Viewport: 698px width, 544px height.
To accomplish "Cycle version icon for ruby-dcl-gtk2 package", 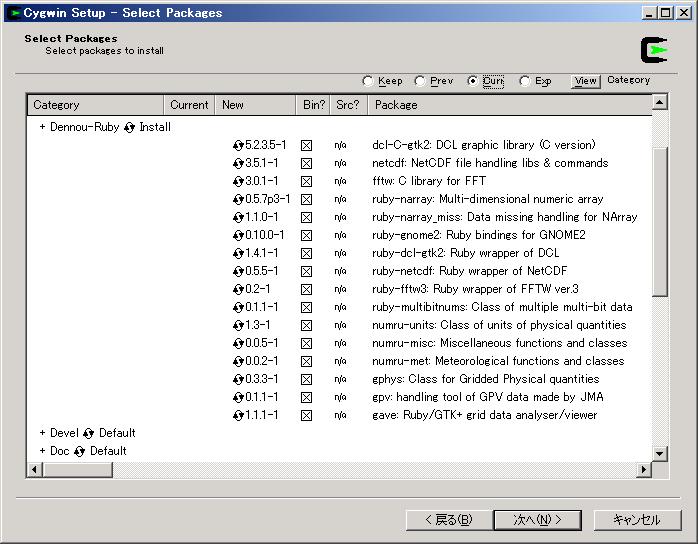I will point(238,253).
